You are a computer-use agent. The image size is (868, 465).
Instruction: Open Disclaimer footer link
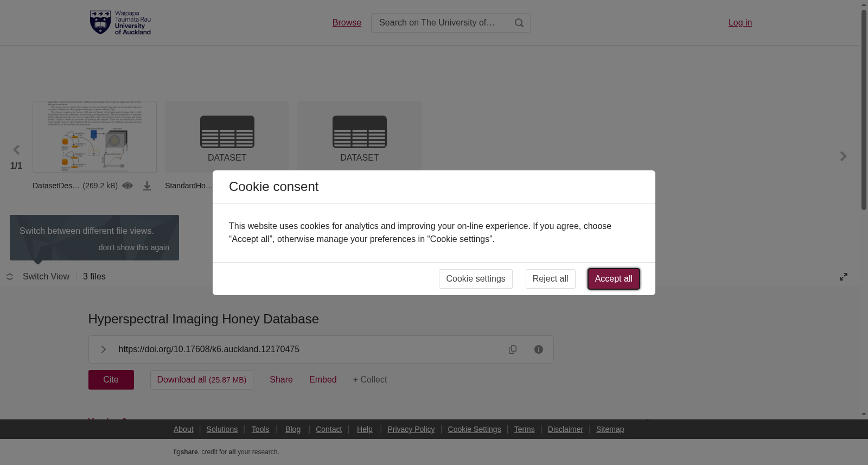tap(565, 429)
